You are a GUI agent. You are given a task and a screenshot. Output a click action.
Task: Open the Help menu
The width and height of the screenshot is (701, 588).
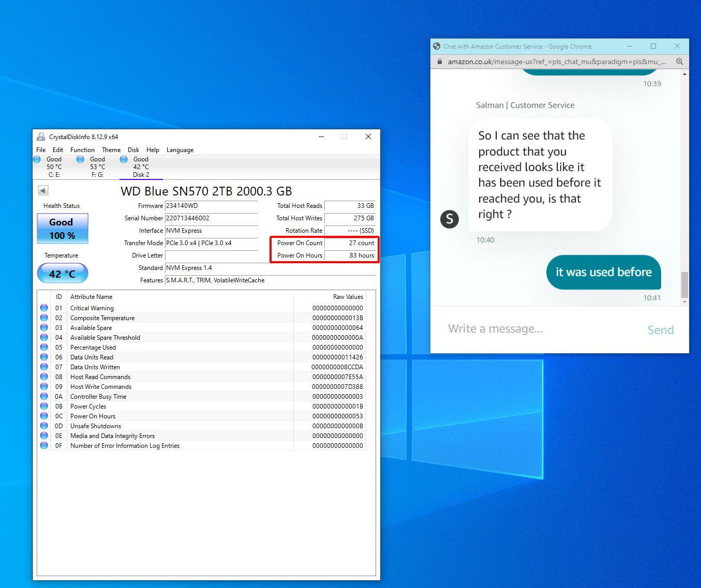[x=153, y=150]
